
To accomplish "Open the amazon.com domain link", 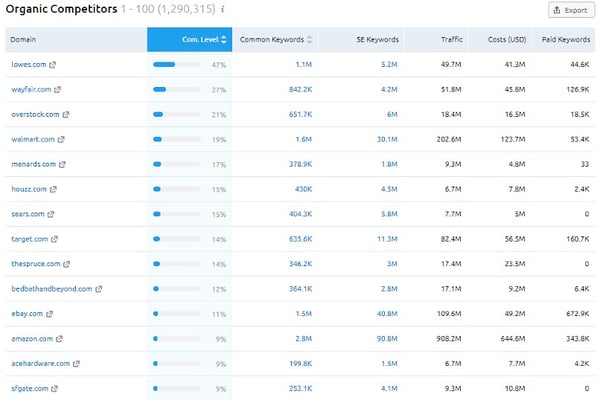I will click(x=32, y=338).
